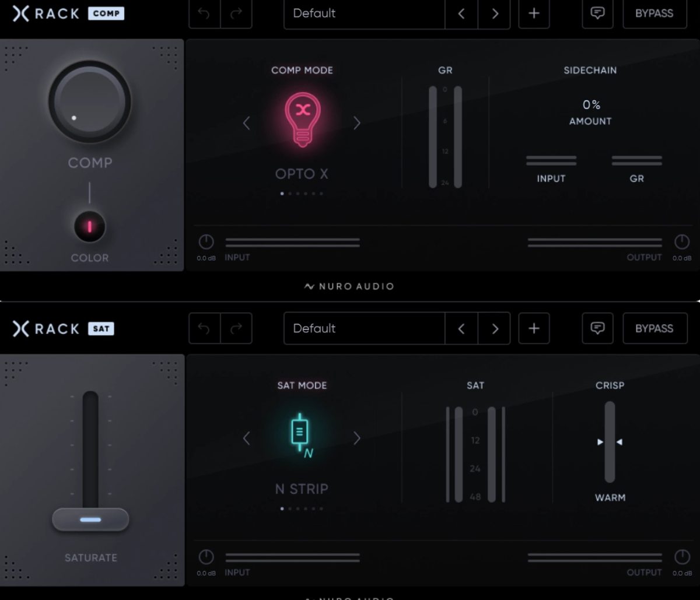Click the INPUT label in SAT rack footer
Image resolution: width=700 pixels, height=600 pixels.
[x=237, y=572]
